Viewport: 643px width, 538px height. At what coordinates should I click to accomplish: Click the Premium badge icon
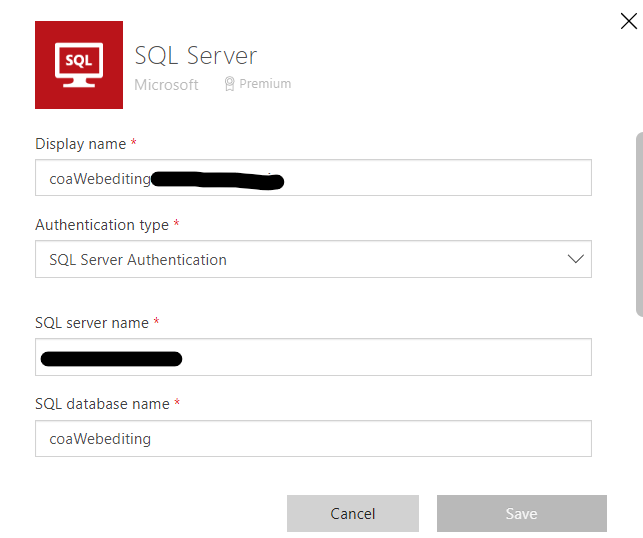(230, 84)
